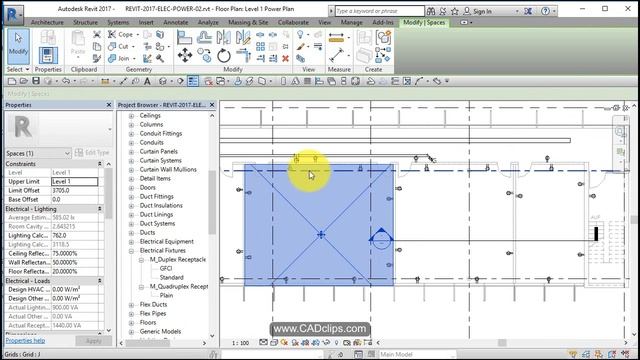Expand the Ceilings node in Project Browser

(131, 116)
